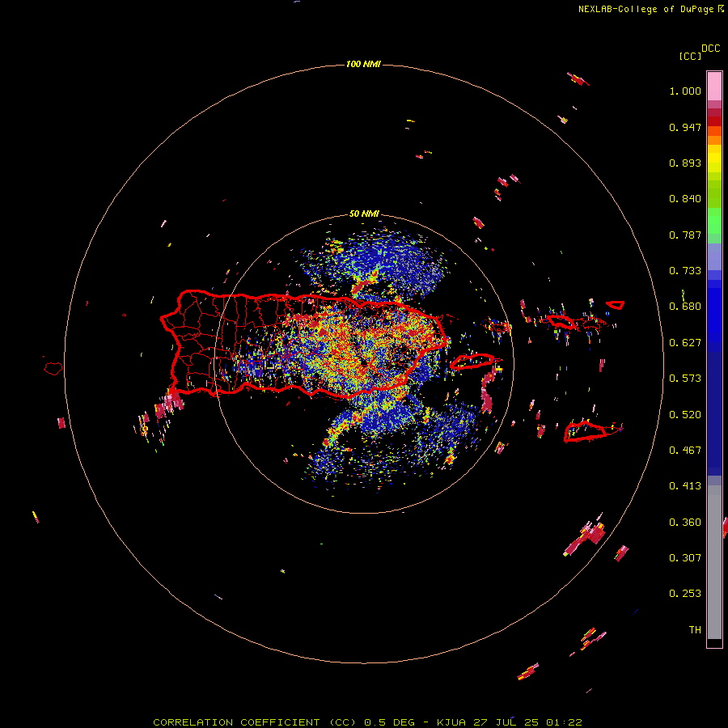Click the 0.680 value on color scale
728x728 pixels.
point(685,307)
